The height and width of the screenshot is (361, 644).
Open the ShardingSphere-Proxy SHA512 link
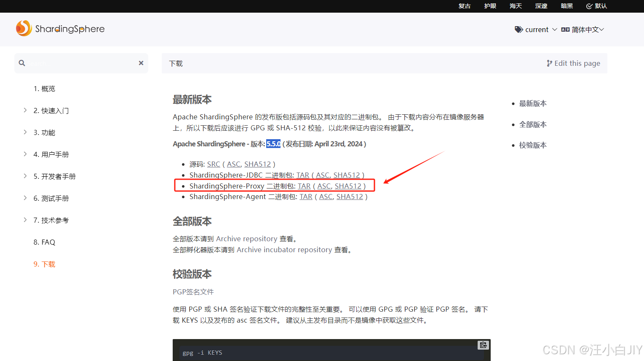click(x=348, y=186)
